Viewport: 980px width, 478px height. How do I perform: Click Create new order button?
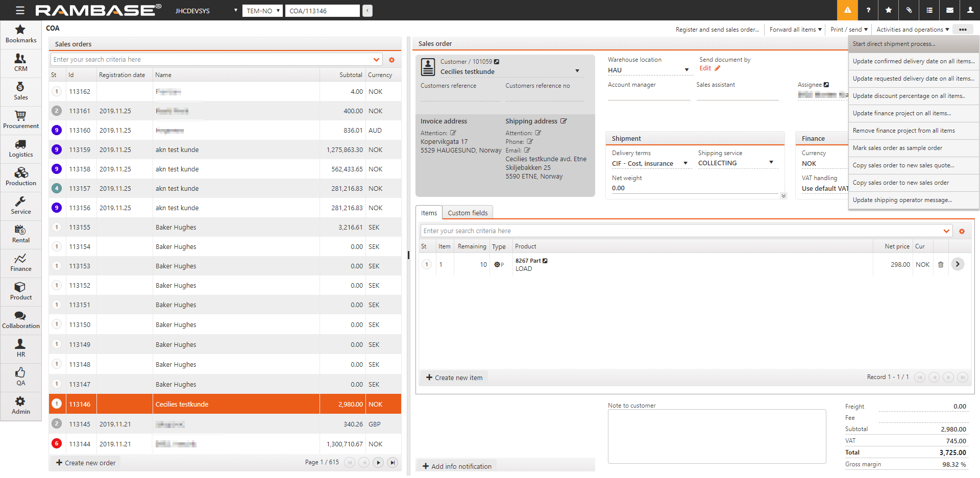tap(86, 463)
